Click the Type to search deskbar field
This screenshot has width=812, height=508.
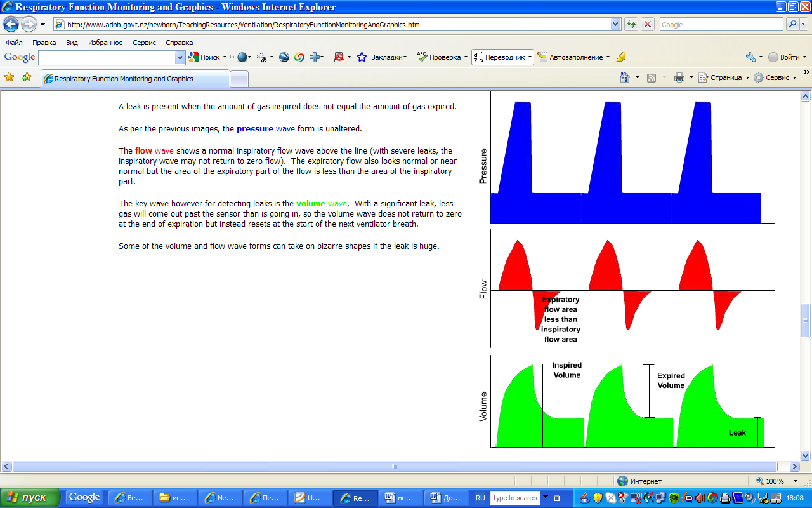514,498
